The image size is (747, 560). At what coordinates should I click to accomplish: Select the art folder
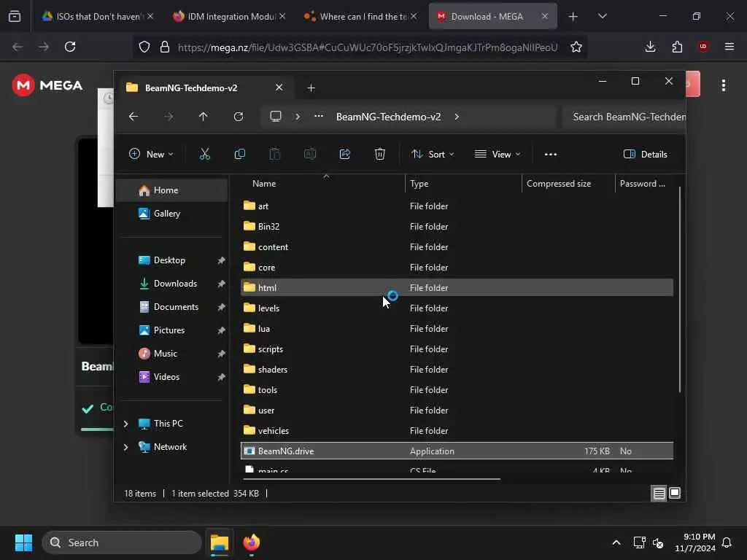pyautogui.click(x=457, y=206)
